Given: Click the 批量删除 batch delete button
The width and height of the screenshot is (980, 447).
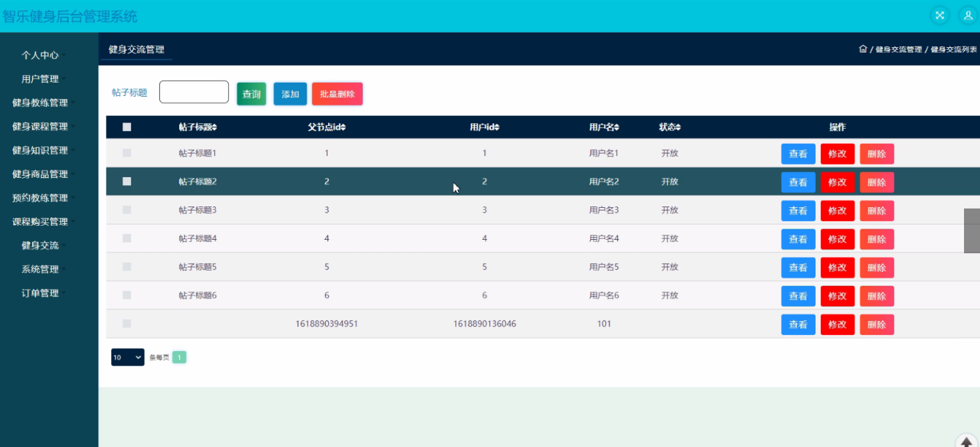Looking at the screenshot, I should tap(338, 94).
